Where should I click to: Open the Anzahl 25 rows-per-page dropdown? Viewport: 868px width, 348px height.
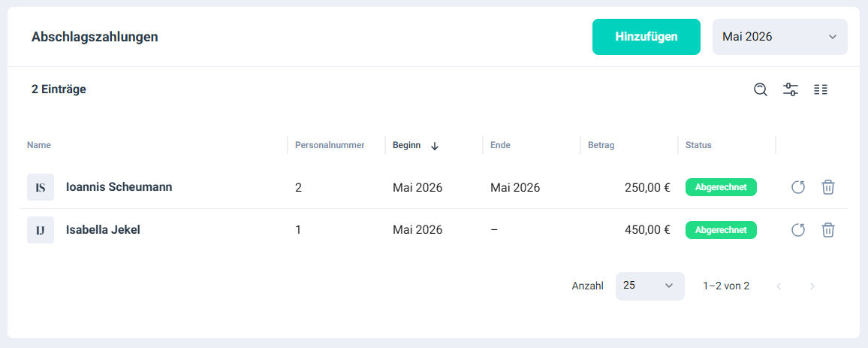[x=650, y=286]
